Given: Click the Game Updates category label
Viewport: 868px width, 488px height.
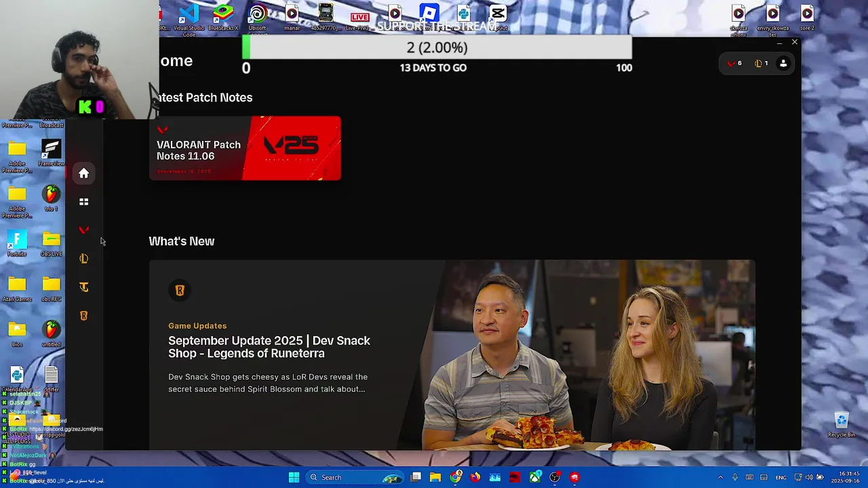Looking at the screenshot, I should click(197, 326).
